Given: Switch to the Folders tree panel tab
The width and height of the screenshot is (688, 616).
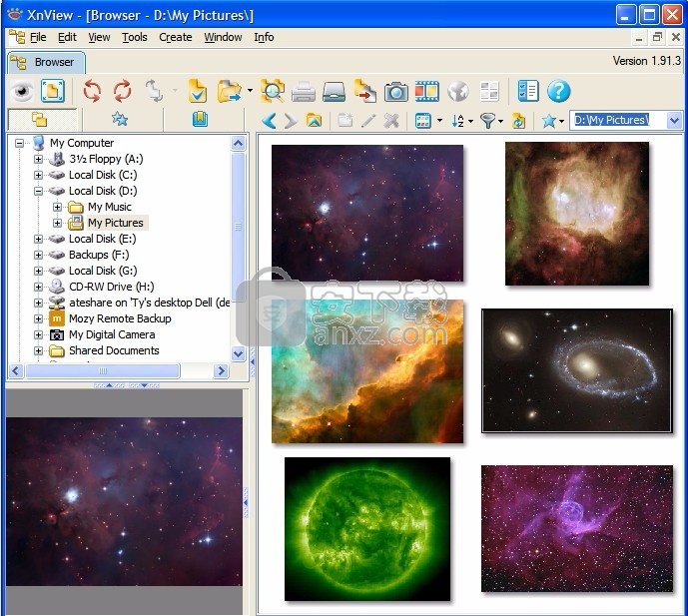Looking at the screenshot, I should 40,120.
